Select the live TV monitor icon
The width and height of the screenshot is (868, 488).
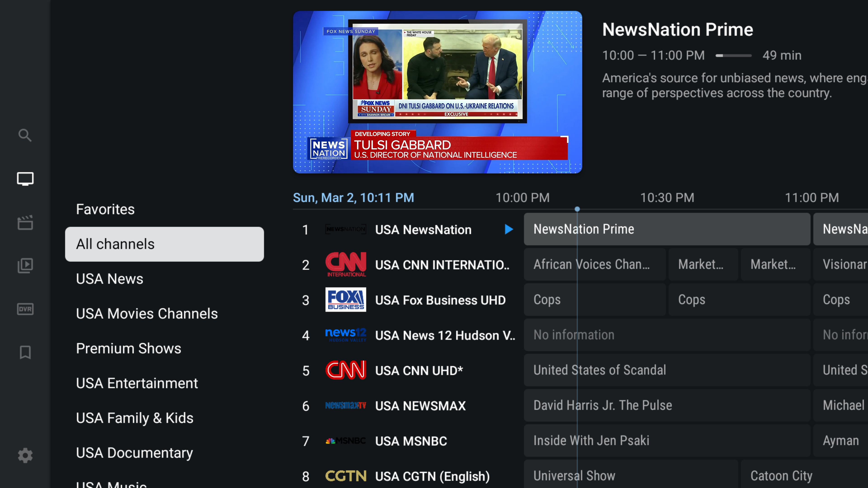click(x=25, y=179)
